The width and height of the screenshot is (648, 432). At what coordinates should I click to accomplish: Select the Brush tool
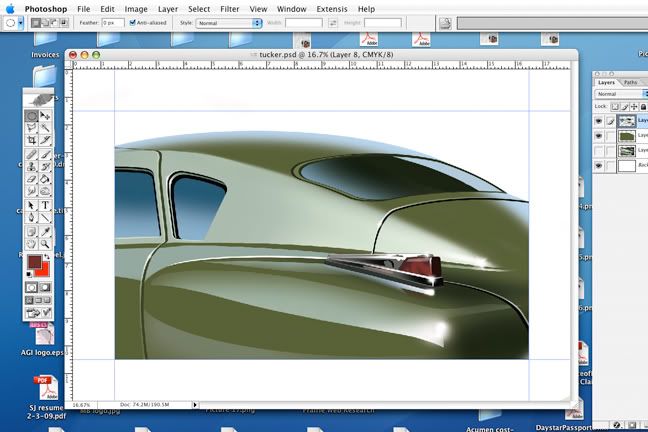point(45,155)
